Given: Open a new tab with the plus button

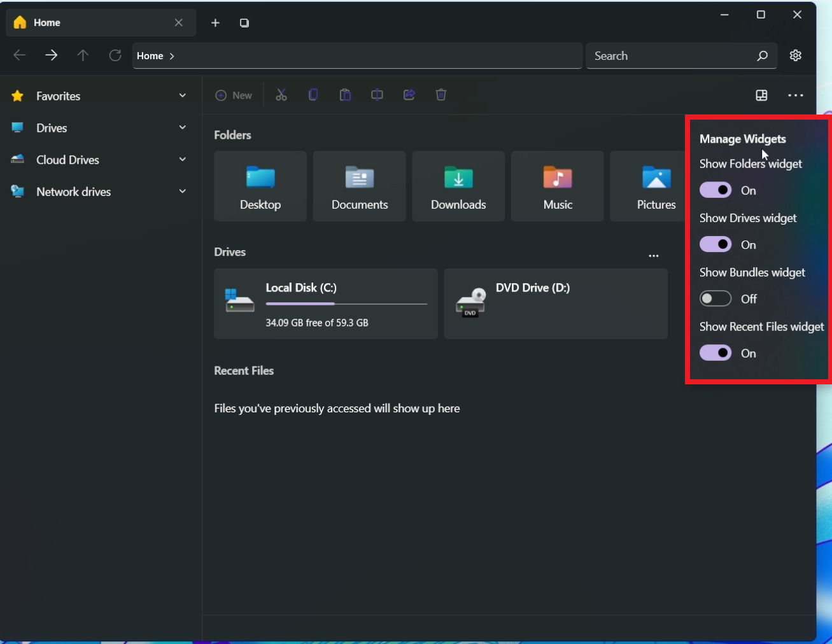Looking at the screenshot, I should coord(215,22).
